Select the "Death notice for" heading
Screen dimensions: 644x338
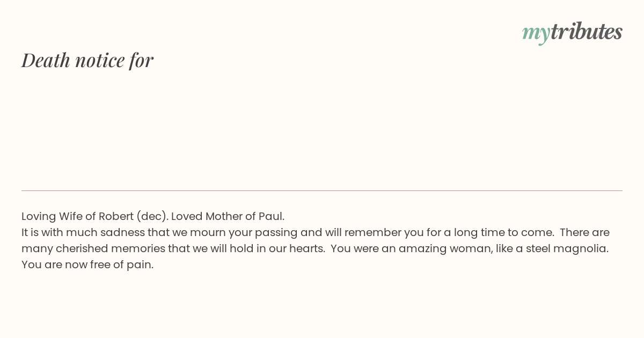point(87,60)
